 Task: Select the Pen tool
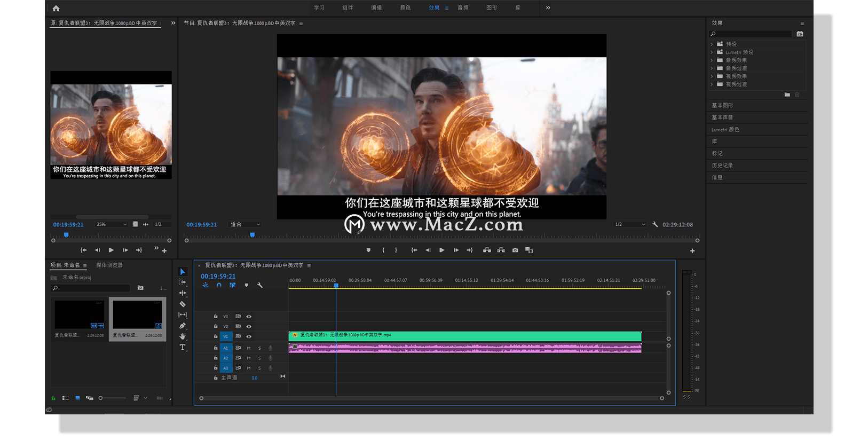click(183, 326)
